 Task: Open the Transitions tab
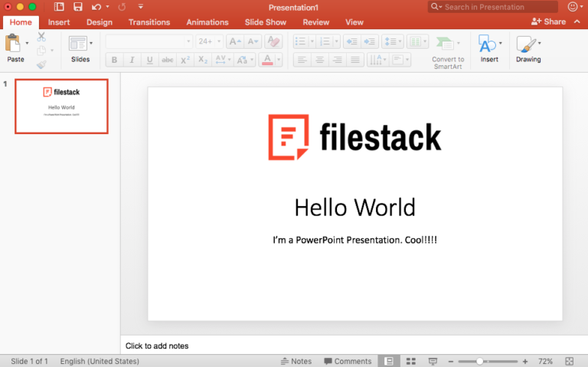point(149,22)
